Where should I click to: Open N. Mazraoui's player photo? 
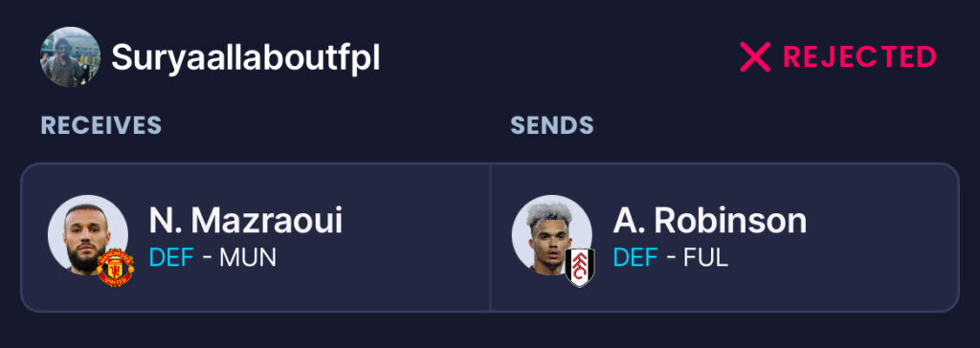[88, 235]
